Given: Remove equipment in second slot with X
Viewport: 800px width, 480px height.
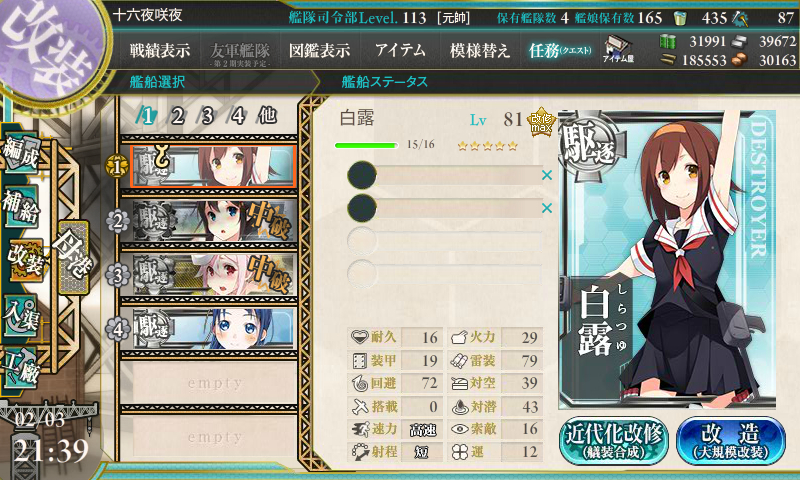Looking at the screenshot, I should point(546,208).
